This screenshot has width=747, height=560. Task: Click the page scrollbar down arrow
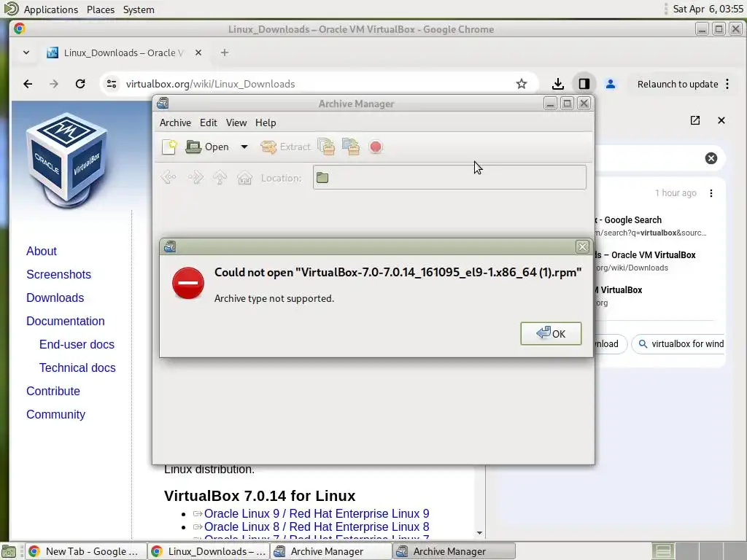click(480, 533)
